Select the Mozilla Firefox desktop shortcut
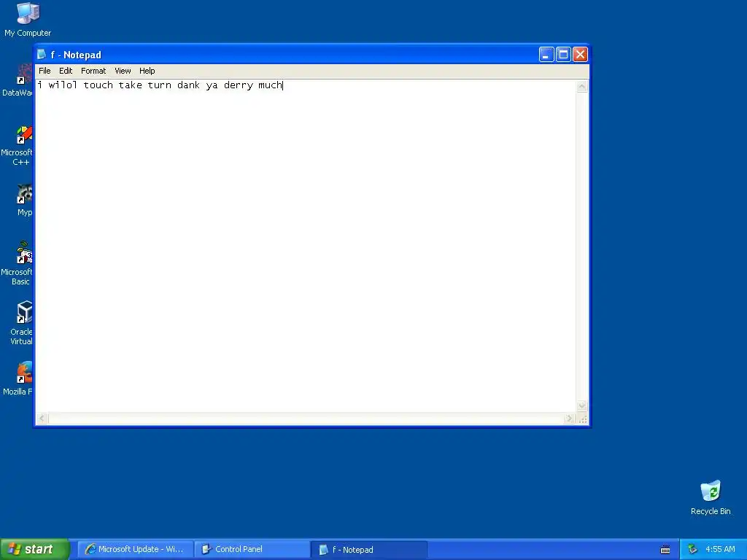Screen dimensions: 747x560 [19, 378]
